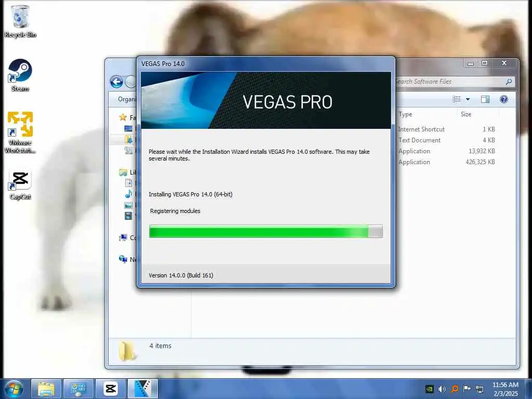Image resolution: width=532 pixels, height=399 pixels.
Task: Click the '4 items' text in the details pane
Action: pos(161,345)
